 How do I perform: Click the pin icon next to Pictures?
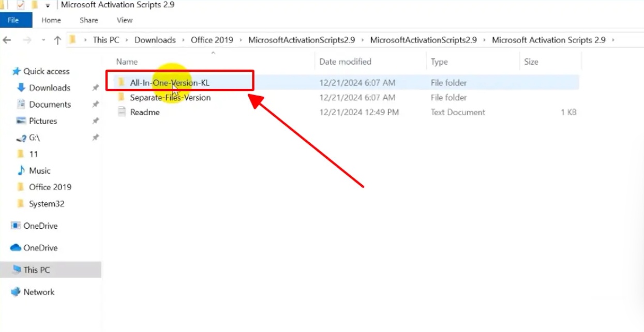tap(95, 121)
